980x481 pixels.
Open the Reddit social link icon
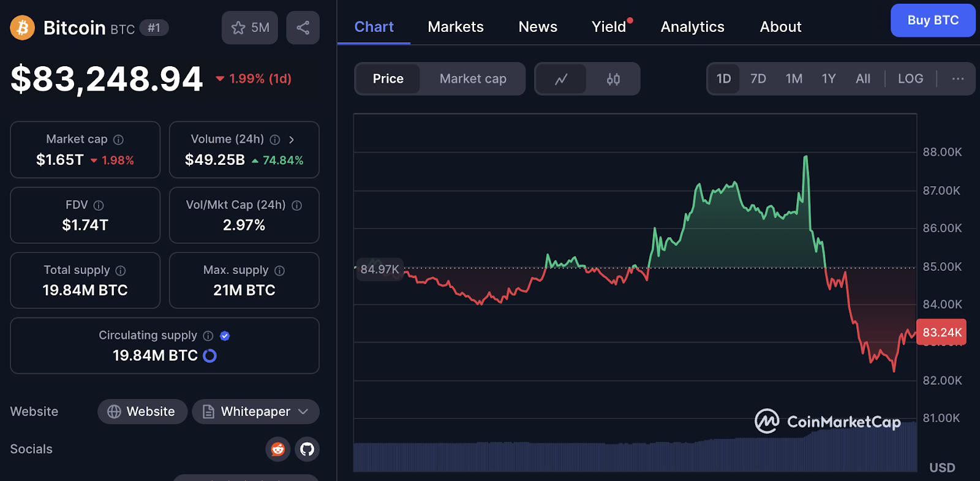pos(278,449)
